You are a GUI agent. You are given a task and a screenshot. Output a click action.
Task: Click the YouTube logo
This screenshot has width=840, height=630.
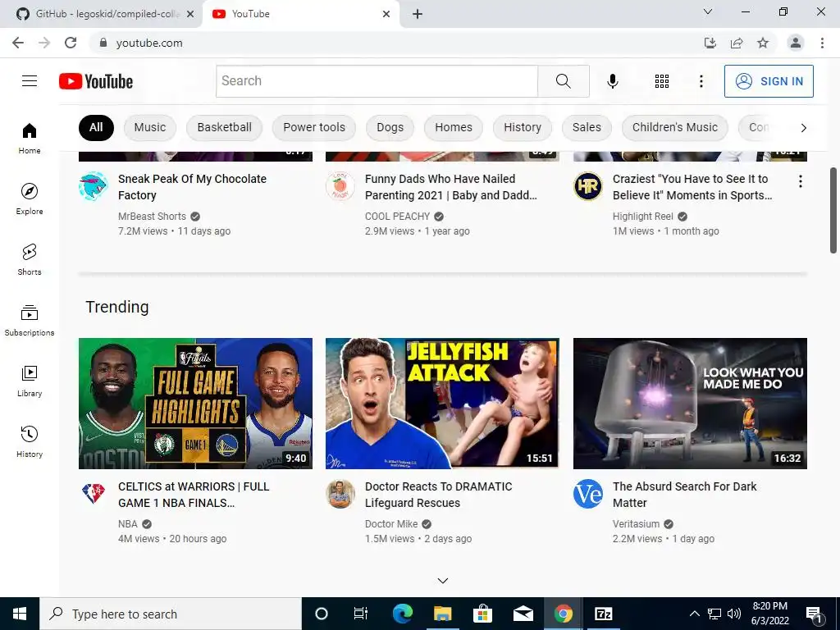[x=96, y=81]
